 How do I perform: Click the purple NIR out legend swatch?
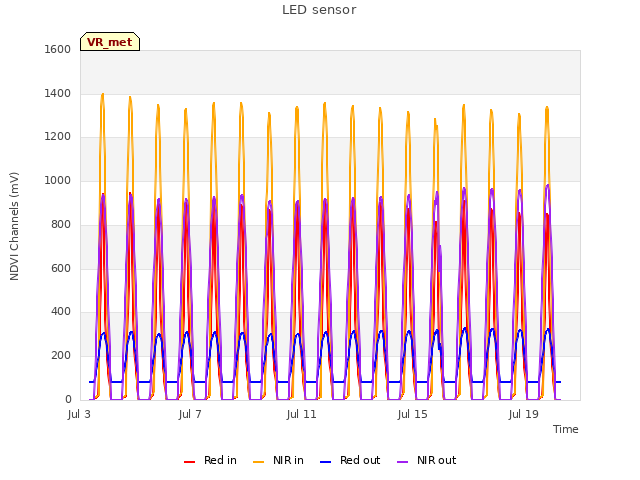[x=402, y=462]
